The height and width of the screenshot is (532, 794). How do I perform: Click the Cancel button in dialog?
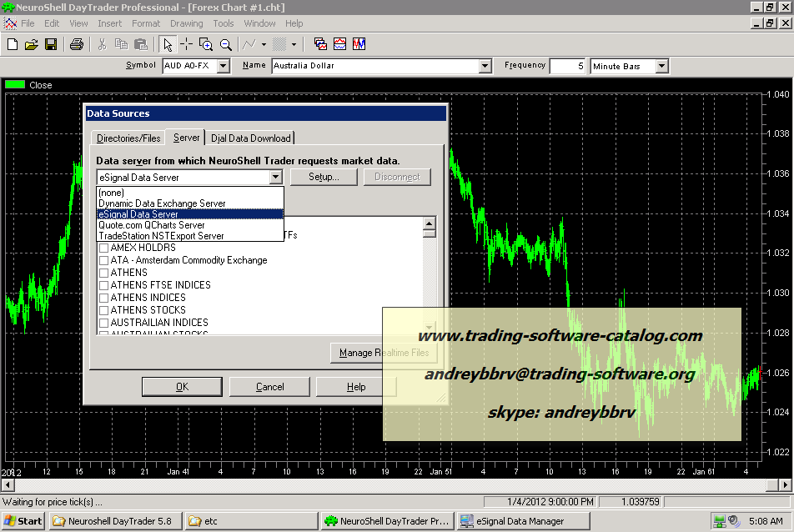point(269,387)
